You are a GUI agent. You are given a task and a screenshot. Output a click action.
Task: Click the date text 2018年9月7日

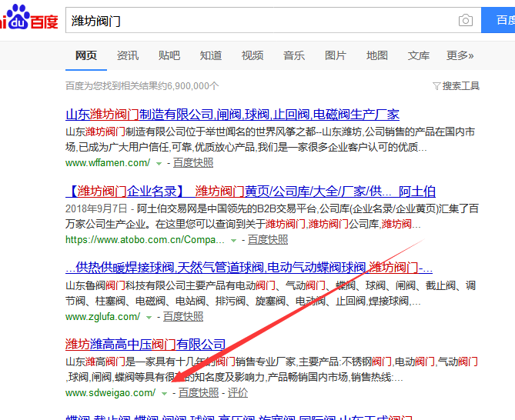96,208
